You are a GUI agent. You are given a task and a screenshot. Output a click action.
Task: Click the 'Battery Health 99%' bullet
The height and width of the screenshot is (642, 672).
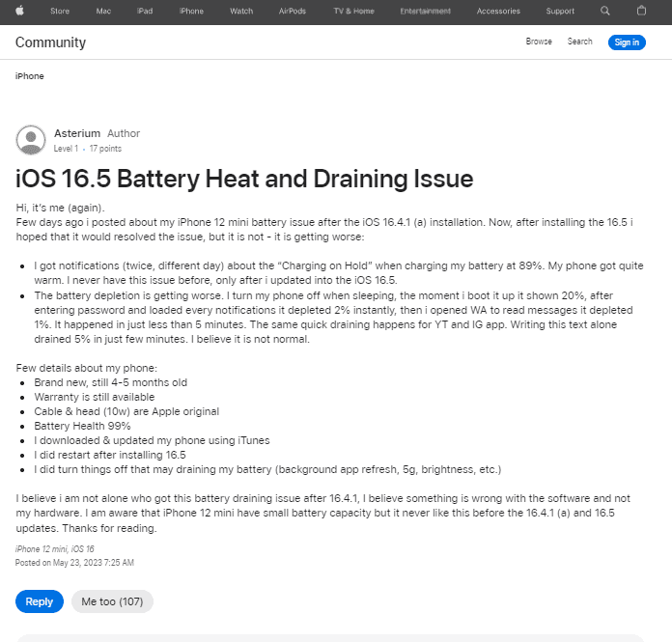[82, 426]
